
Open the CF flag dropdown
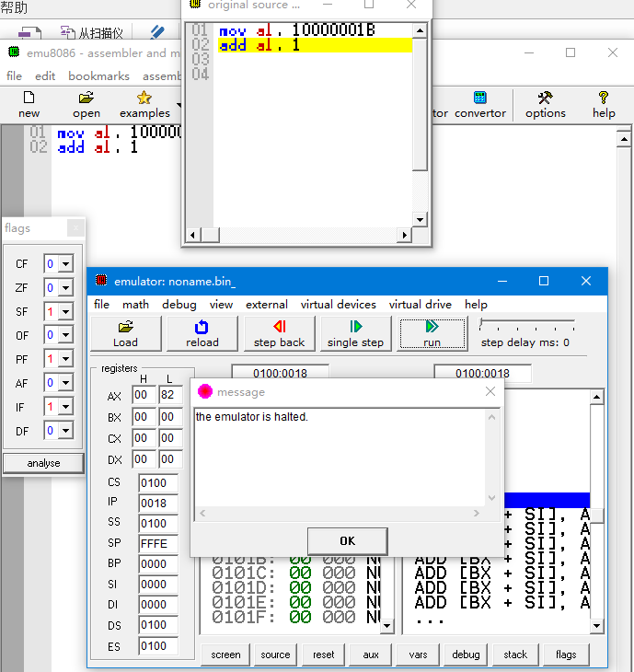65,264
